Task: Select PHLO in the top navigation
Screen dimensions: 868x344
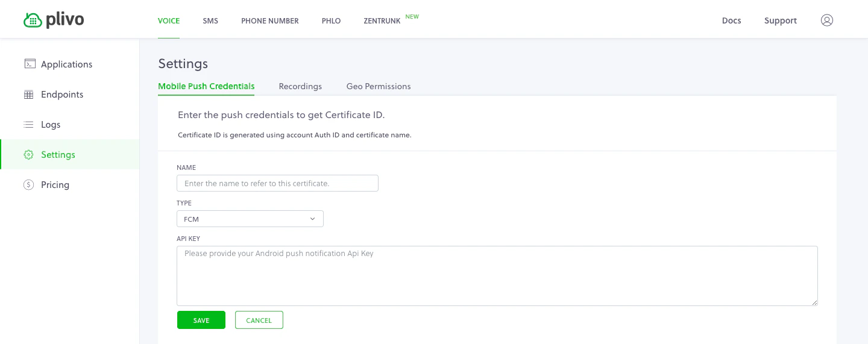Action: tap(332, 20)
